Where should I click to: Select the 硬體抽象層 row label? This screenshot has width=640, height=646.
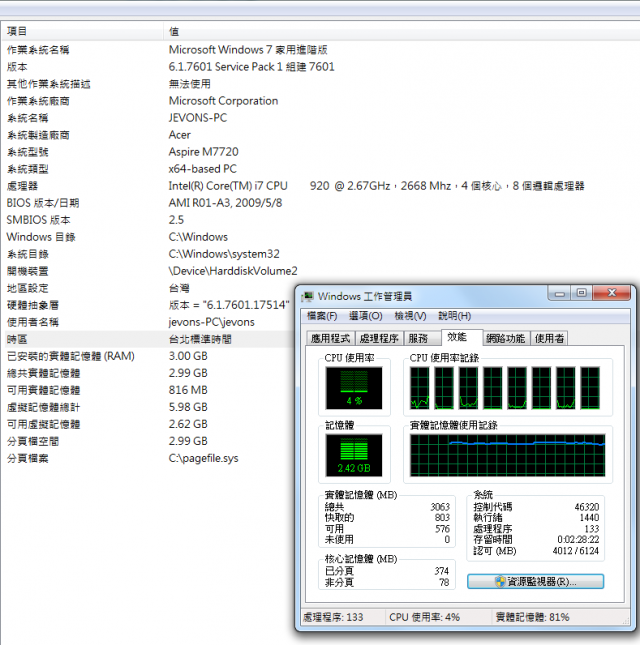click(33, 305)
